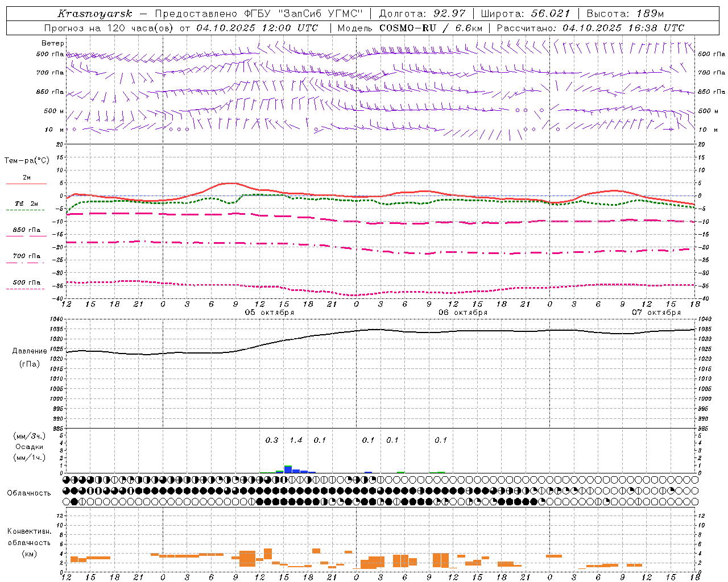Select 'Прогноз на 120 часа(ов)' forecast text

click(109, 28)
